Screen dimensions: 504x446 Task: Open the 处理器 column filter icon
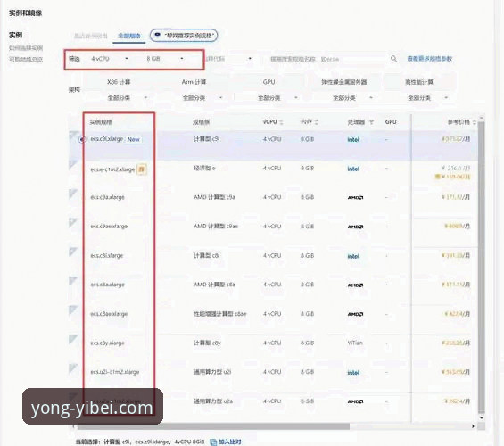pos(372,122)
